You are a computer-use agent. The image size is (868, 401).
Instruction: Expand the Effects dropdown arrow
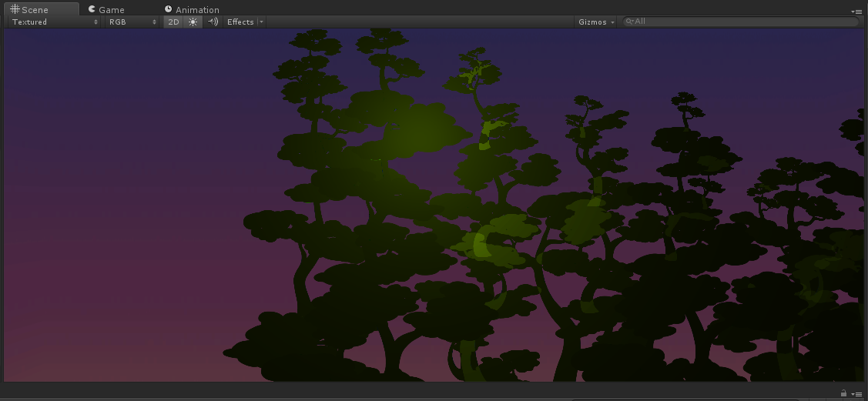pyautogui.click(x=261, y=22)
